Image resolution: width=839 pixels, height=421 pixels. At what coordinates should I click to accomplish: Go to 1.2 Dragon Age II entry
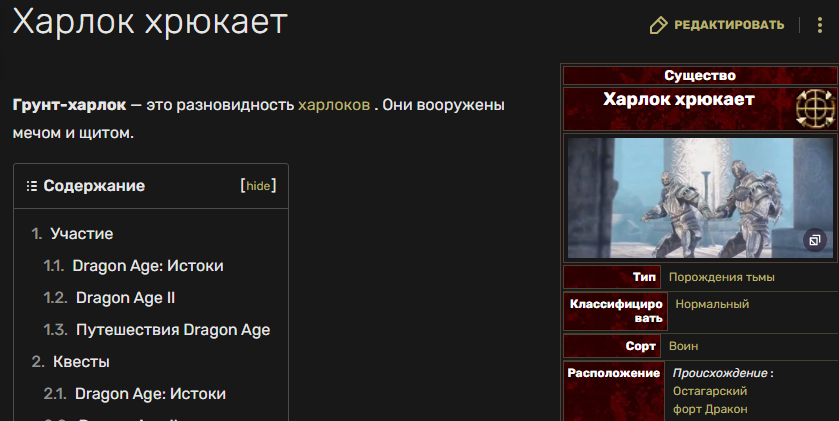(109, 298)
